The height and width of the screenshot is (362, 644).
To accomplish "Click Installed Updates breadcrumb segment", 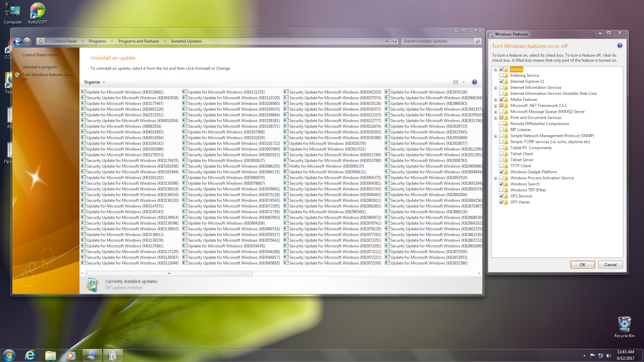I will coord(186,41).
